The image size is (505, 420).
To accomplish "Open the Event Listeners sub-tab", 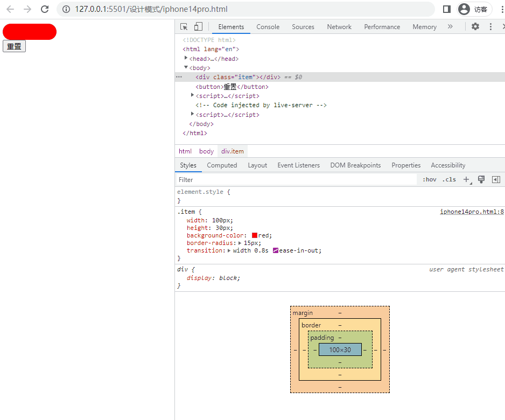I will tap(299, 165).
